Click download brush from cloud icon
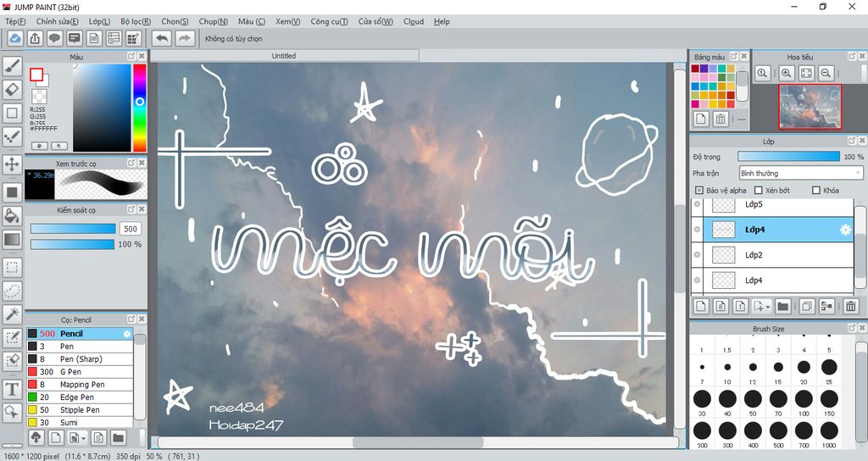 click(x=36, y=438)
